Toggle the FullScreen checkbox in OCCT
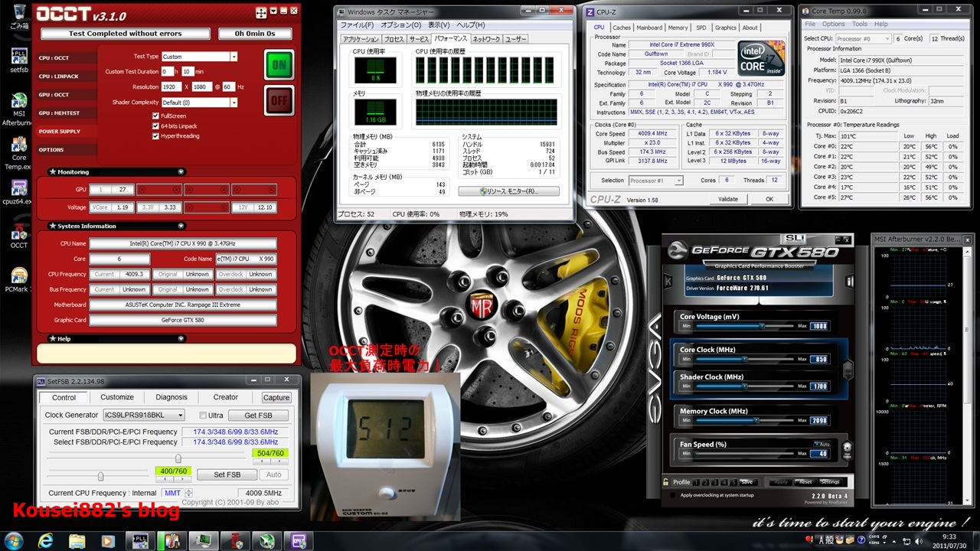 [156, 116]
